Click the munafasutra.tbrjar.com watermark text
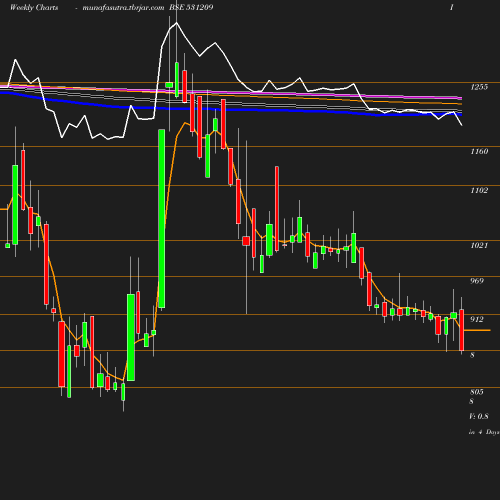Screen dimensions: 500x500 [x=123, y=7]
